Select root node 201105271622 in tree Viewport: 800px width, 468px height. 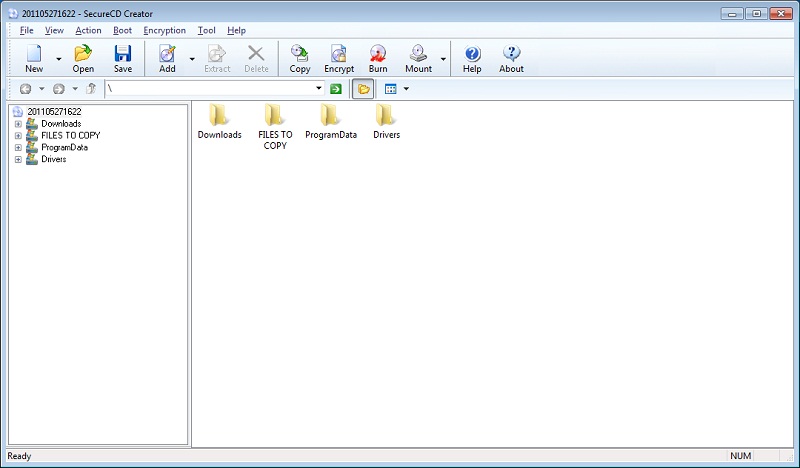54,111
